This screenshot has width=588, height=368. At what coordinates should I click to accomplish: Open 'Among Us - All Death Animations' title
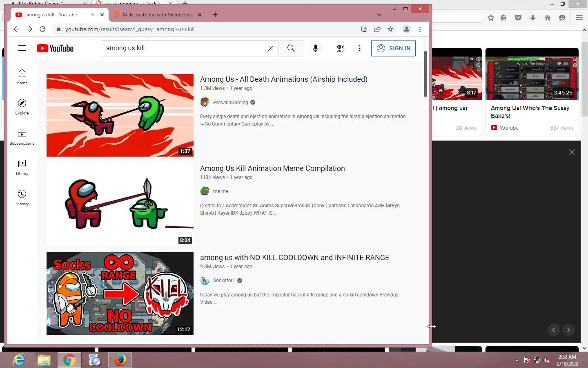[284, 79]
